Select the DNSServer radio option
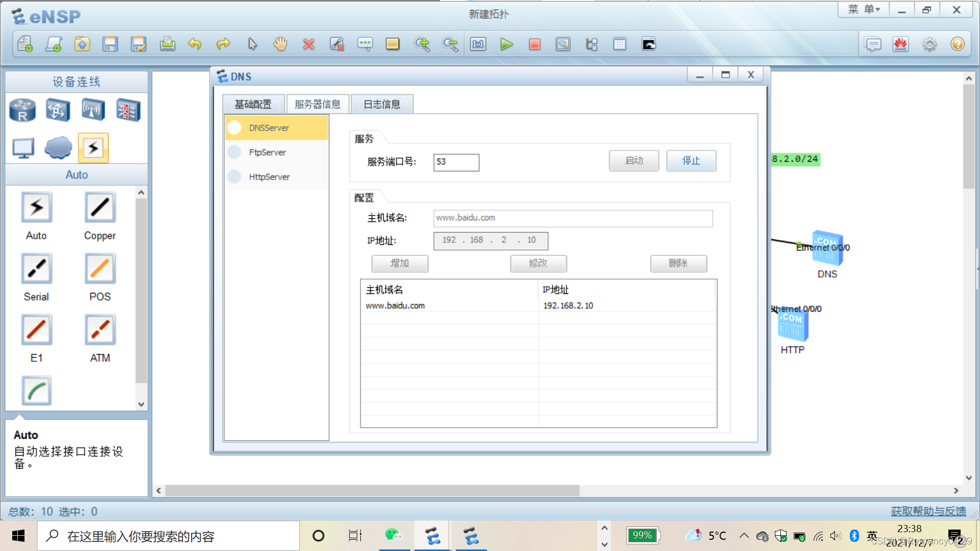The width and height of the screenshot is (980, 551). [235, 128]
